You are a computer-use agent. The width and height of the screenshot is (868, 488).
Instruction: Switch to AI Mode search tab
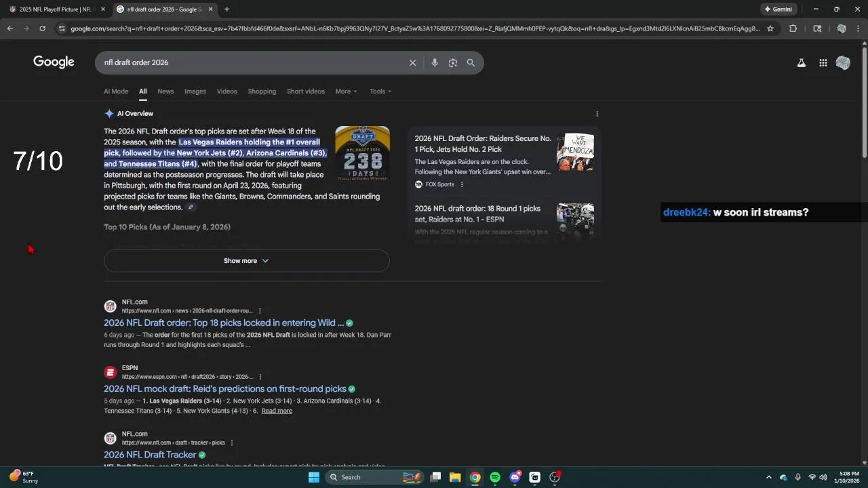pyautogui.click(x=116, y=91)
